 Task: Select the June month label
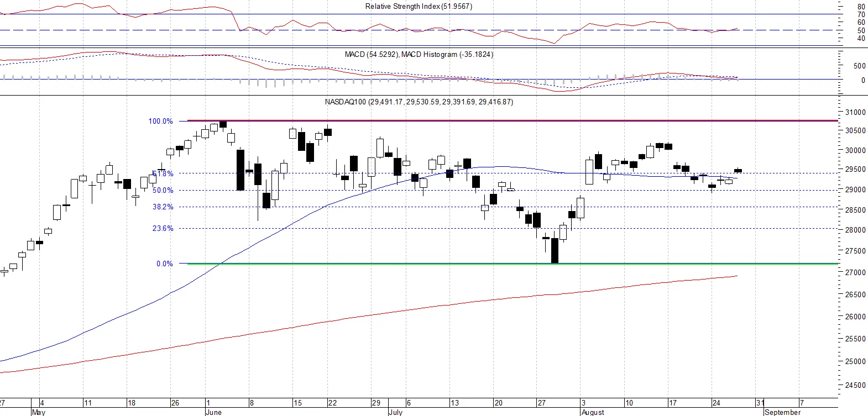pyautogui.click(x=213, y=412)
